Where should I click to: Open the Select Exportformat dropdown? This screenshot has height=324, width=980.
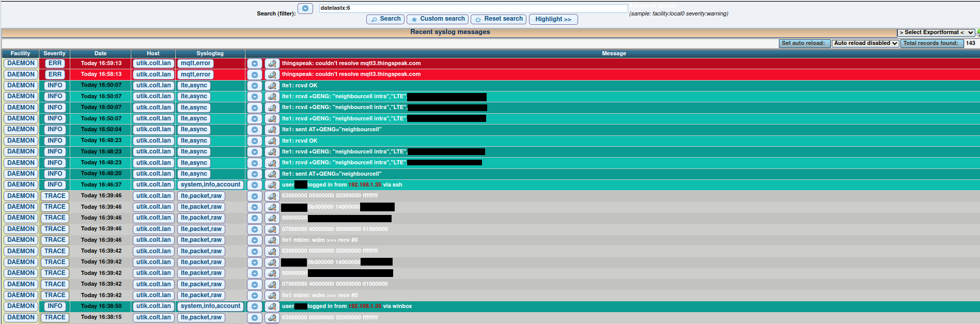(x=936, y=33)
